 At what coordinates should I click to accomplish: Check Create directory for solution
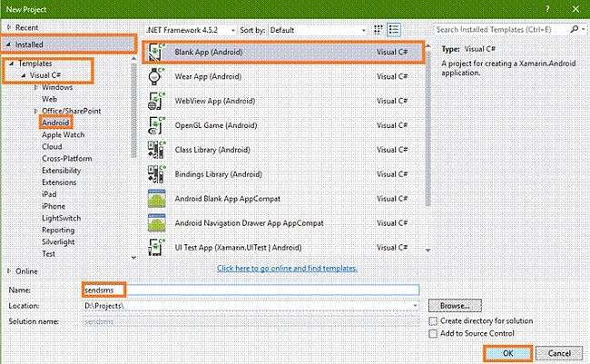pyautogui.click(x=433, y=321)
